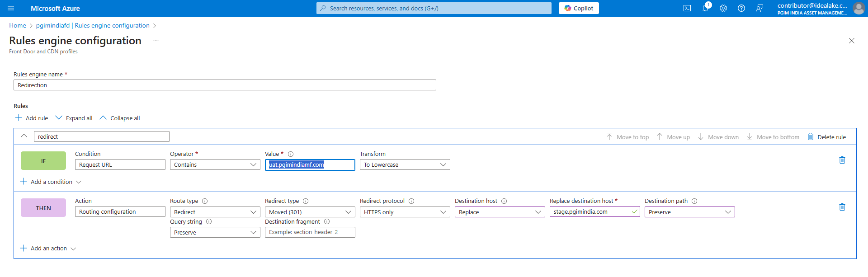Show info tooltip for Destination path
868x277 pixels.
click(x=694, y=201)
